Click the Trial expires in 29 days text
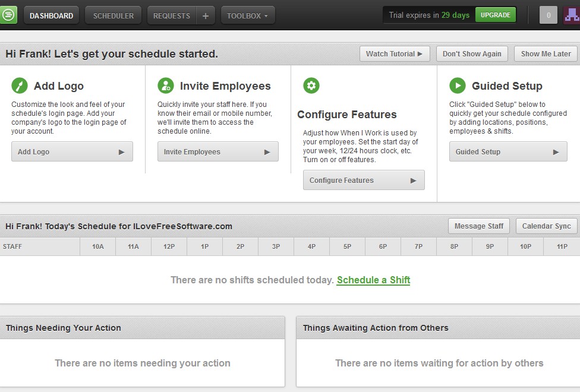580x392 pixels. (429, 15)
